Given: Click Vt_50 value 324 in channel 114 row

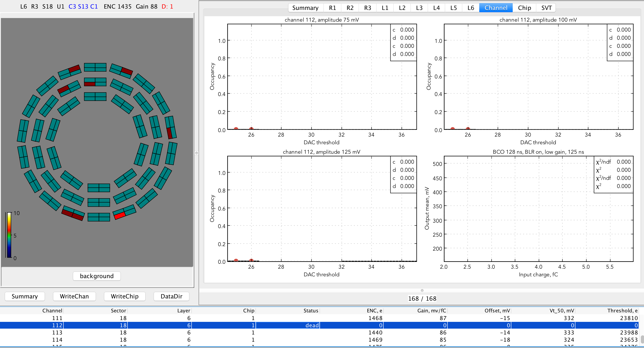Looking at the screenshot, I should 569,340.
